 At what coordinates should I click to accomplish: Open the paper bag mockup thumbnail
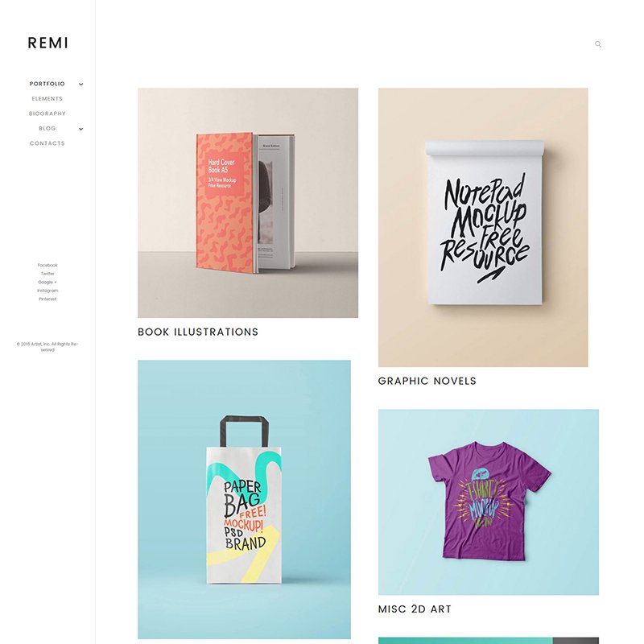pyautogui.click(x=245, y=499)
